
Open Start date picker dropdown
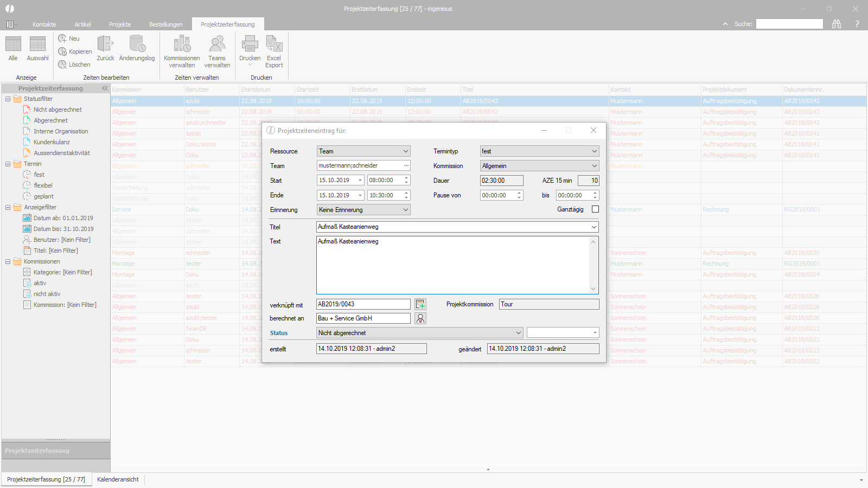(360, 181)
